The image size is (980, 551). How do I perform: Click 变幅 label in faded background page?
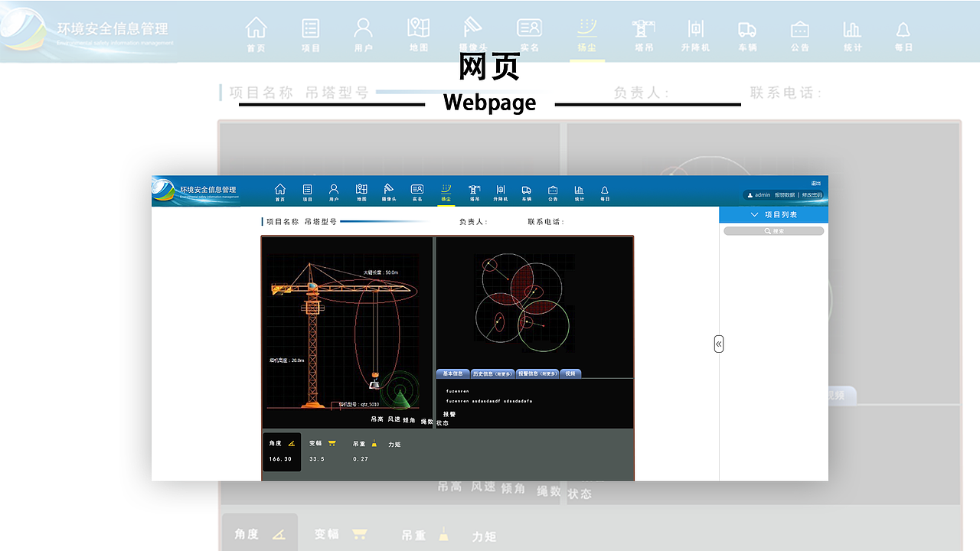(x=326, y=534)
